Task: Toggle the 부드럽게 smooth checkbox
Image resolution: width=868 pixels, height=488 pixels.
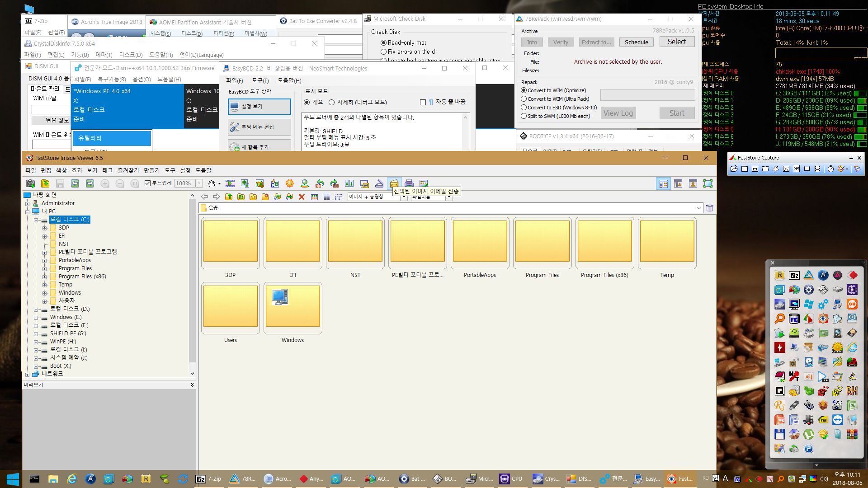Action: tap(147, 183)
